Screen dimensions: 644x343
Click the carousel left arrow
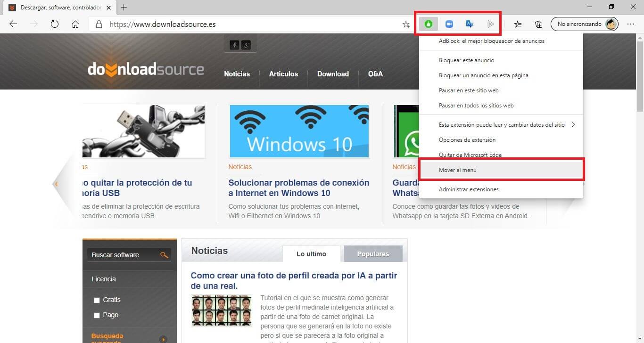coord(56,184)
